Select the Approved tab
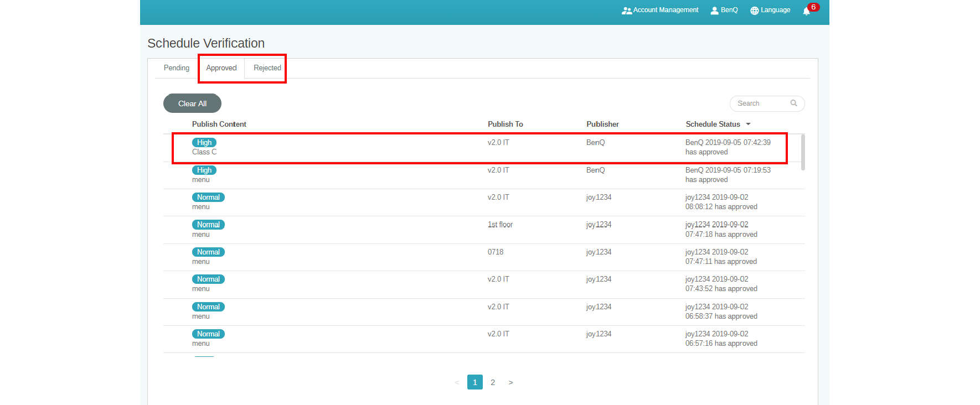This screenshot has width=980, height=405. [221, 67]
